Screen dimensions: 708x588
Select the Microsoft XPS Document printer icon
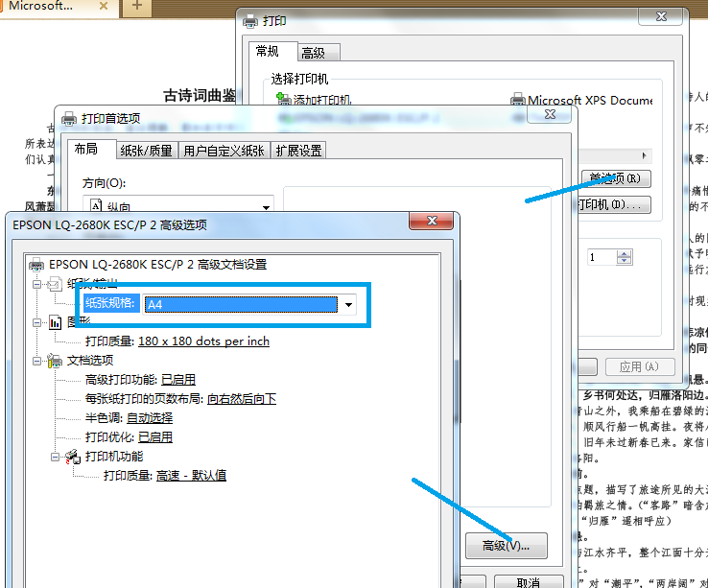tap(518, 100)
